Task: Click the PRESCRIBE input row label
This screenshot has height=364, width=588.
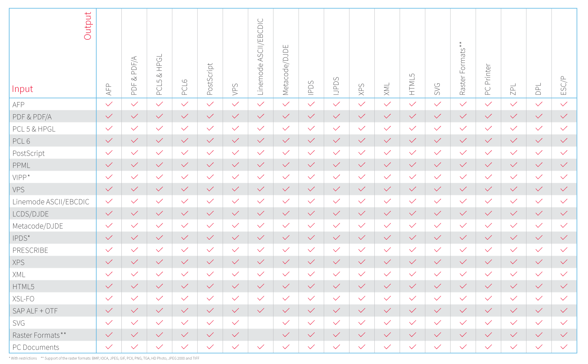Action: [x=30, y=250]
